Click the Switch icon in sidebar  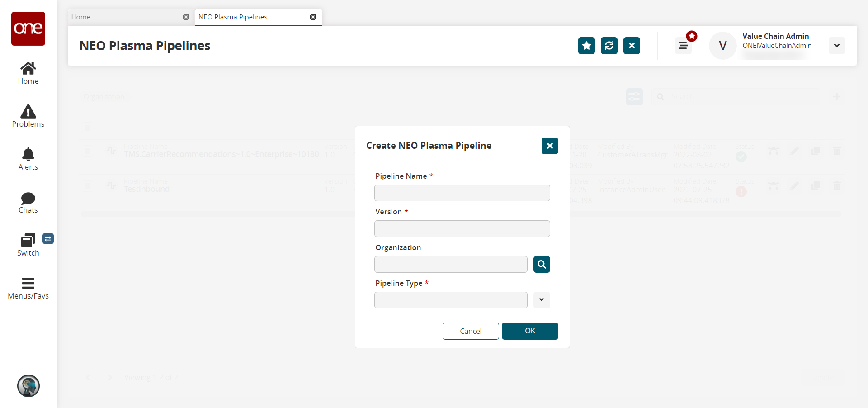tap(28, 241)
